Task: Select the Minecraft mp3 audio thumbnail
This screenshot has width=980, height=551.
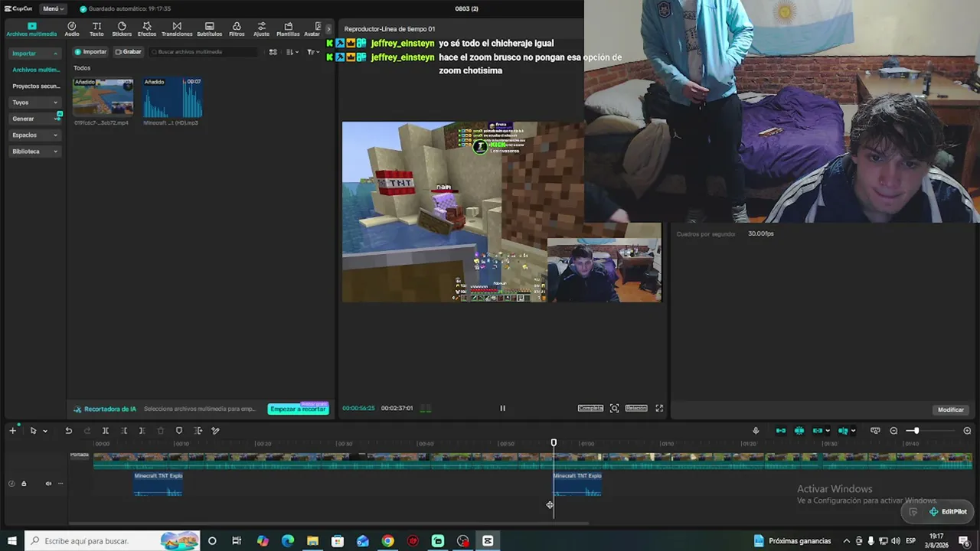Action: 172,96
